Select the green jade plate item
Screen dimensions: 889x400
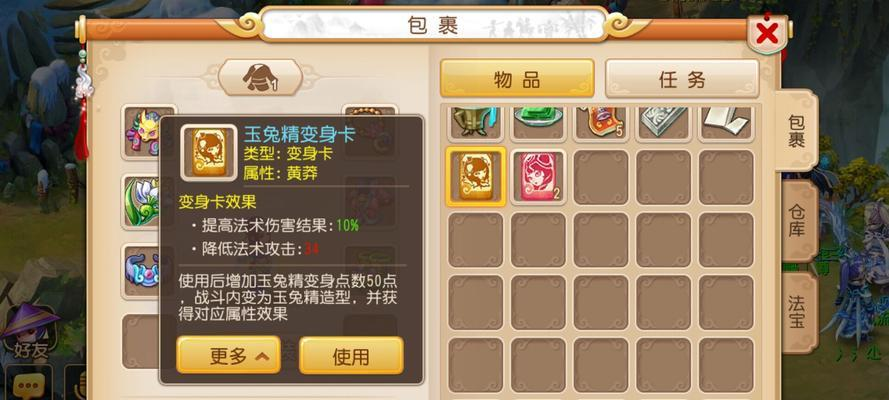click(x=538, y=122)
